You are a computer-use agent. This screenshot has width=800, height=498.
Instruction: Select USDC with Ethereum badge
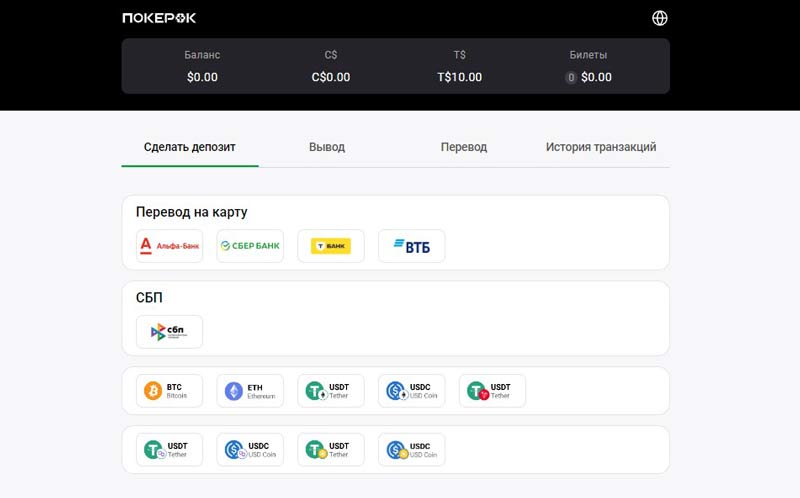coord(412,391)
